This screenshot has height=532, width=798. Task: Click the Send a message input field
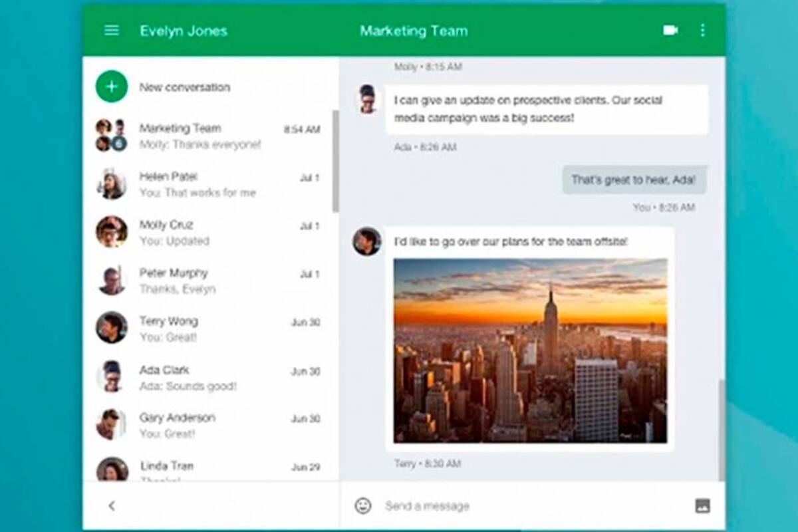point(532,506)
